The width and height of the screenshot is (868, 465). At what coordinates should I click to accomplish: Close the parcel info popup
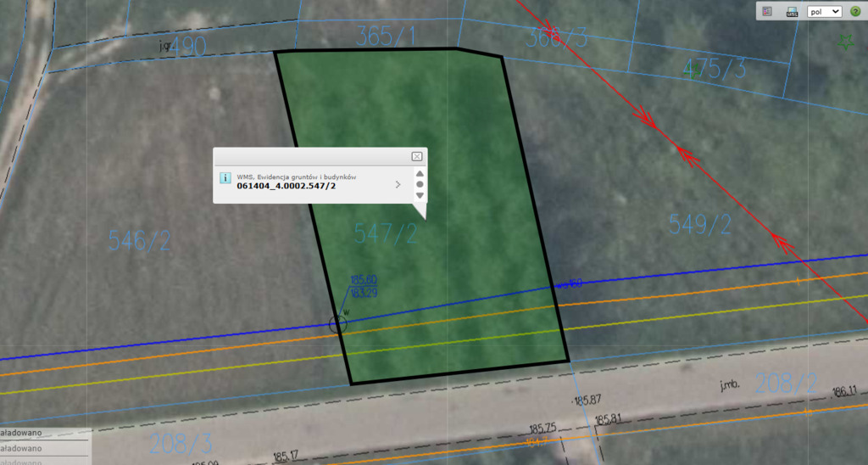416,156
